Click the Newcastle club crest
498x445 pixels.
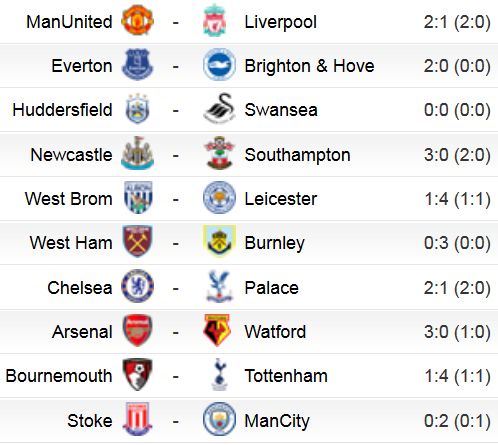point(137,153)
